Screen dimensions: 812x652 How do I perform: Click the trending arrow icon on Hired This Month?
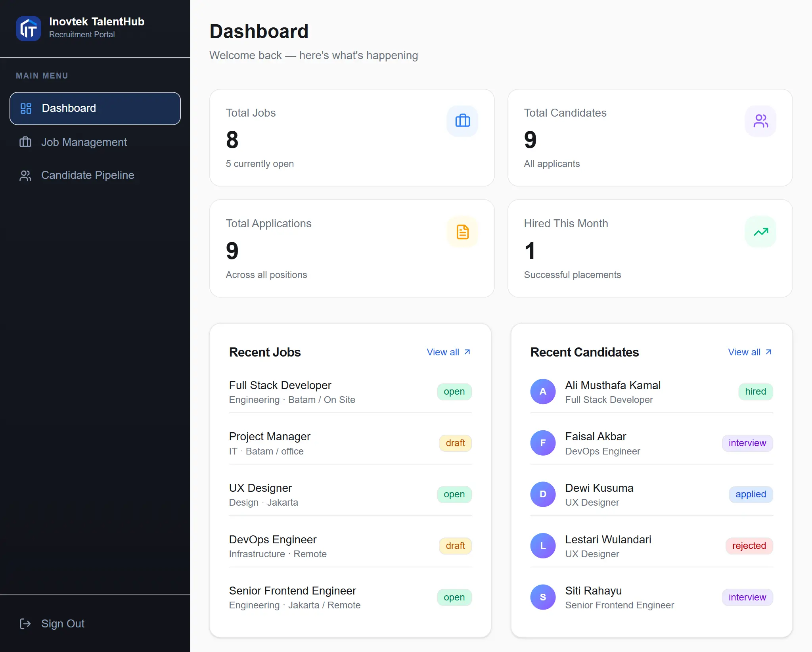coord(760,232)
